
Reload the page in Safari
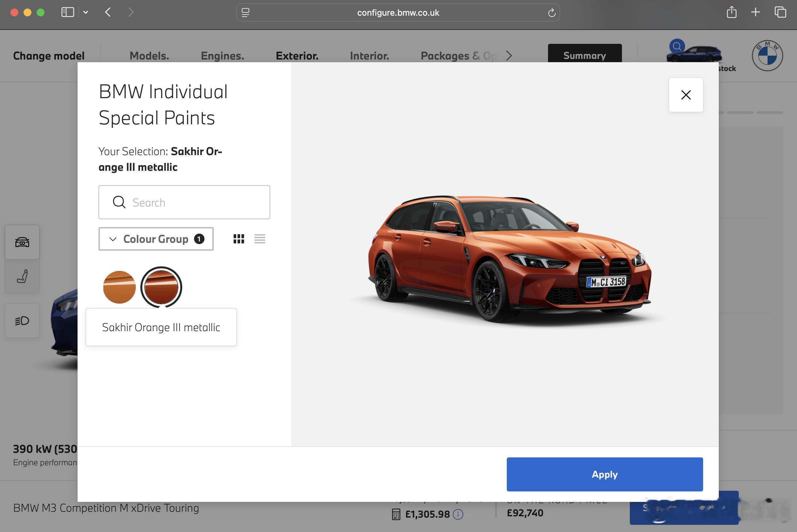pos(552,12)
